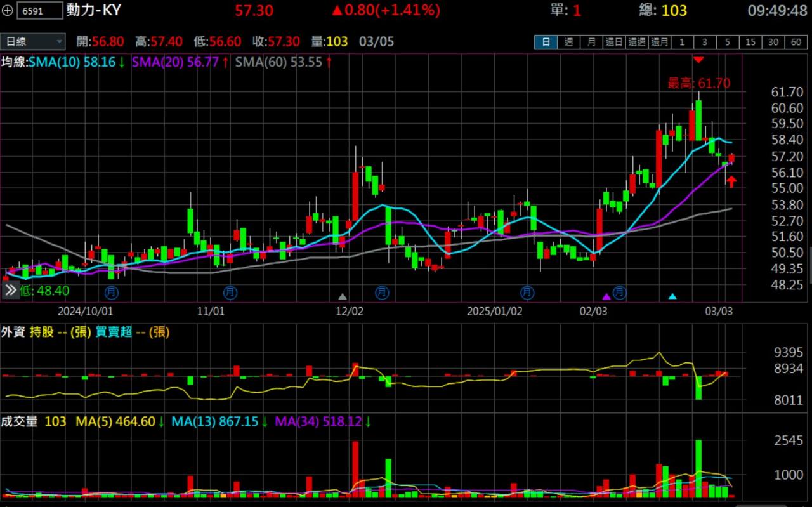Screen dimensions: 812x507
Task: Click the double-chevron expand icon at chart left
Action: point(11,291)
